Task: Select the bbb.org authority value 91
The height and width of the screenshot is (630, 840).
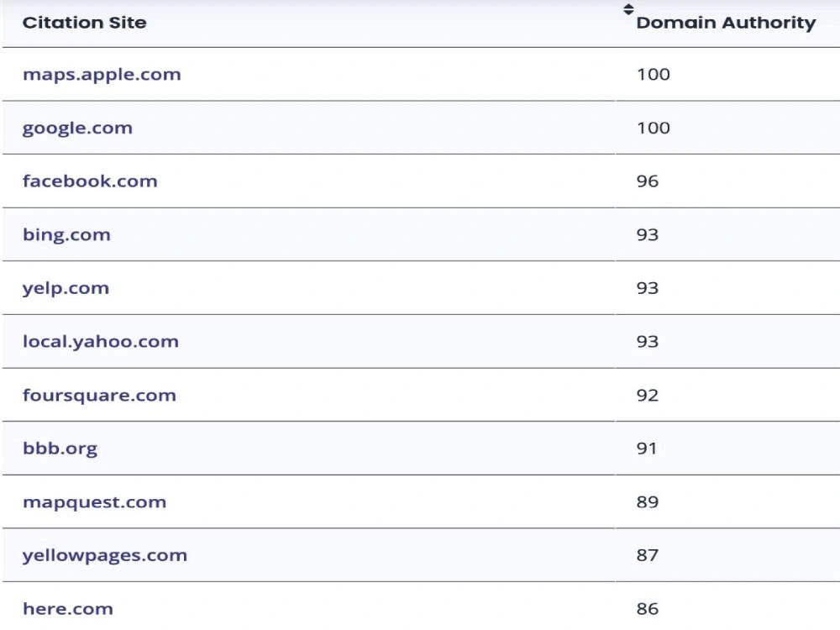Action: (647, 449)
